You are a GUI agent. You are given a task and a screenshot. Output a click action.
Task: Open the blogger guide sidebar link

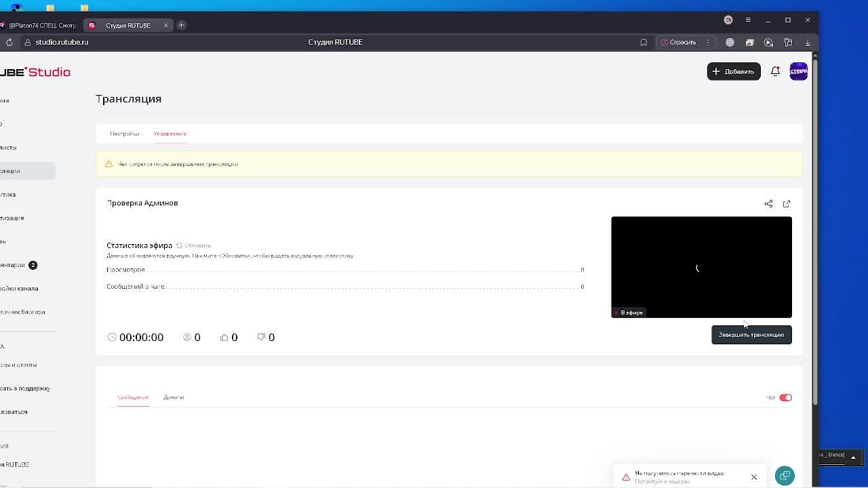click(22, 312)
